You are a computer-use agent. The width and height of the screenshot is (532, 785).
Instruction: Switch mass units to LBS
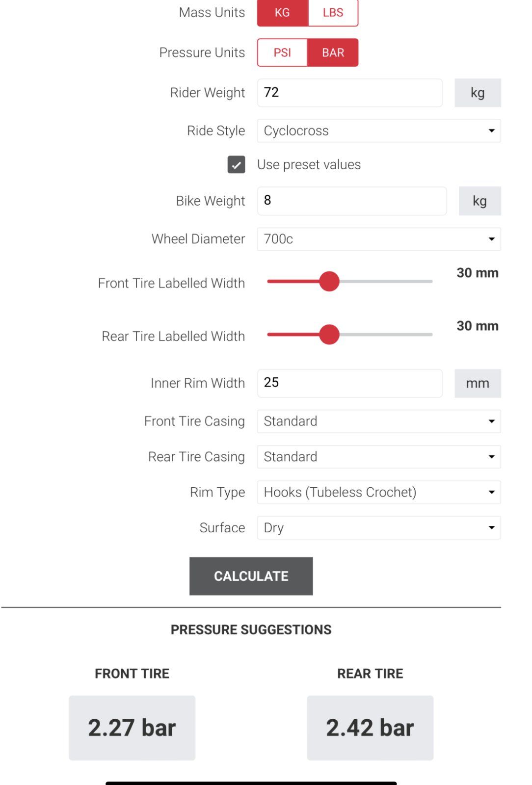click(333, 13)
